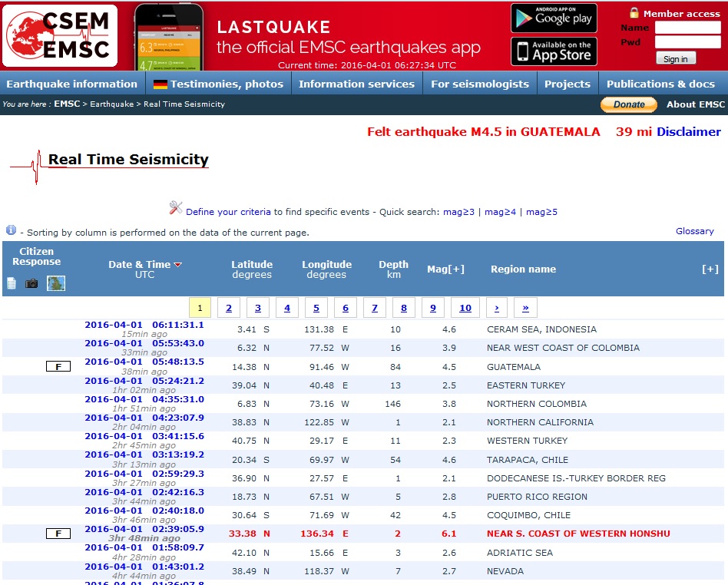Click the F felt marker for Guatemala
Viewport: 728px width, 585px height.
click(x=58, y=366)
